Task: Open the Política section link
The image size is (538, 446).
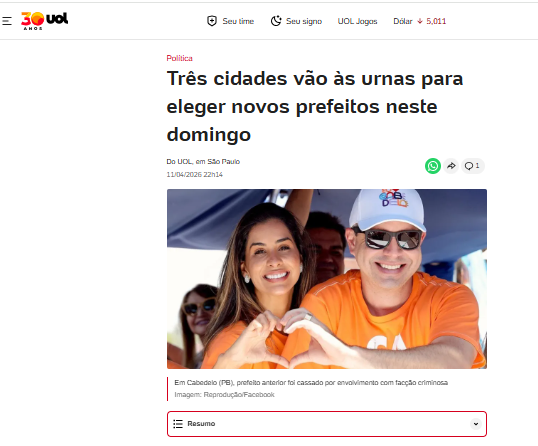Action: (179, 58)
